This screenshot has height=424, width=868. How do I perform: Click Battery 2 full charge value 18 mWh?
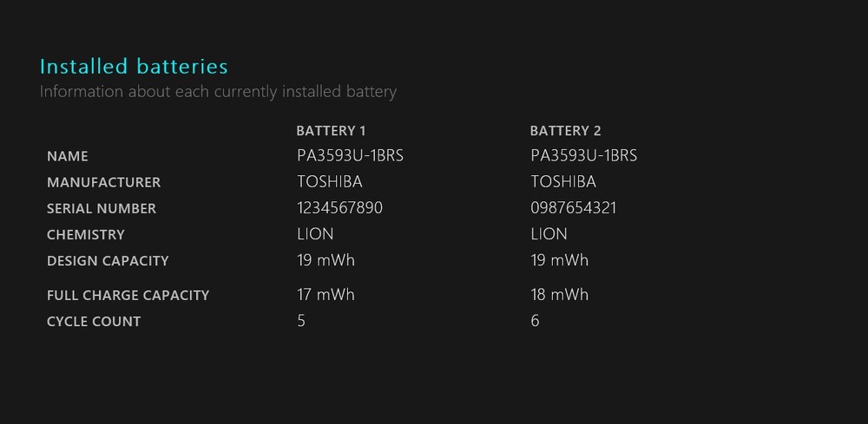(x=560, y=295)
